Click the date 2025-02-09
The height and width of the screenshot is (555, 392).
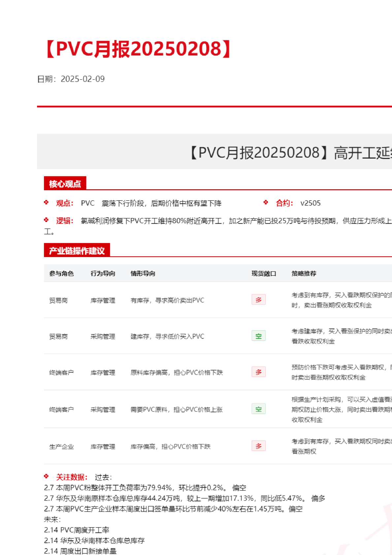pos(82,79)
